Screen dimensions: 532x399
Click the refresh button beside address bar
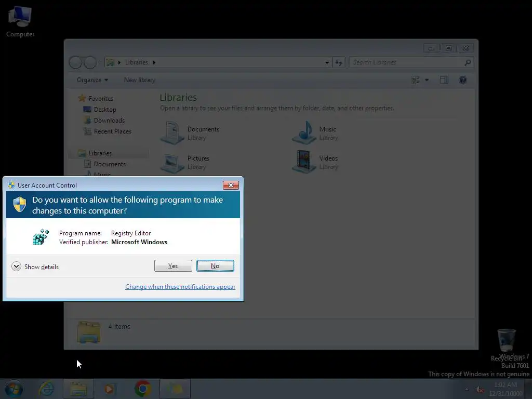pos(339,62)
